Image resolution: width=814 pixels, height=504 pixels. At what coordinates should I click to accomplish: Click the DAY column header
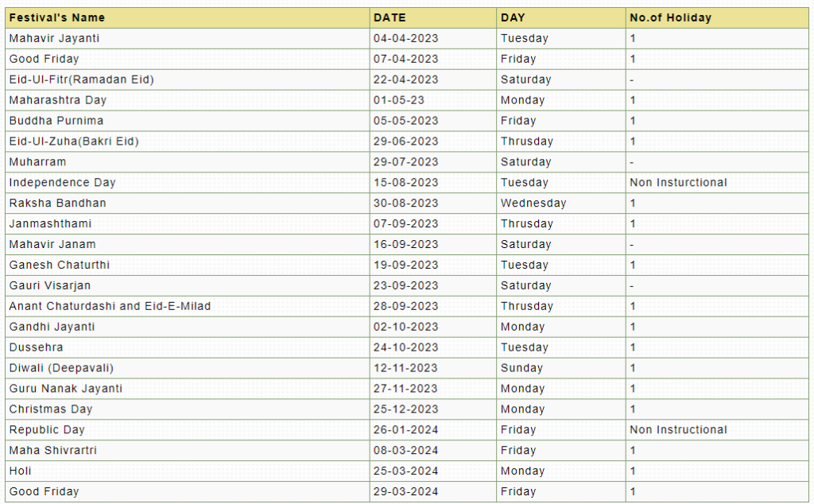click(513, 17)
